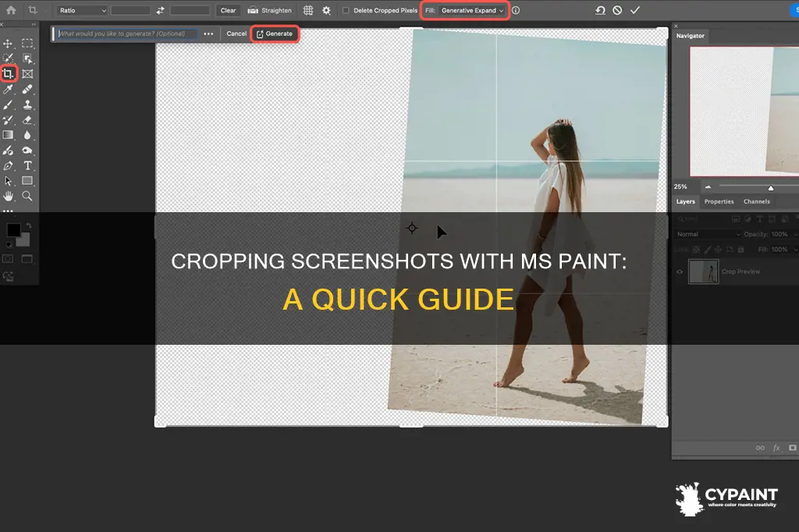
Task: Switch to the Layers tab
Action: click(685, 202)
